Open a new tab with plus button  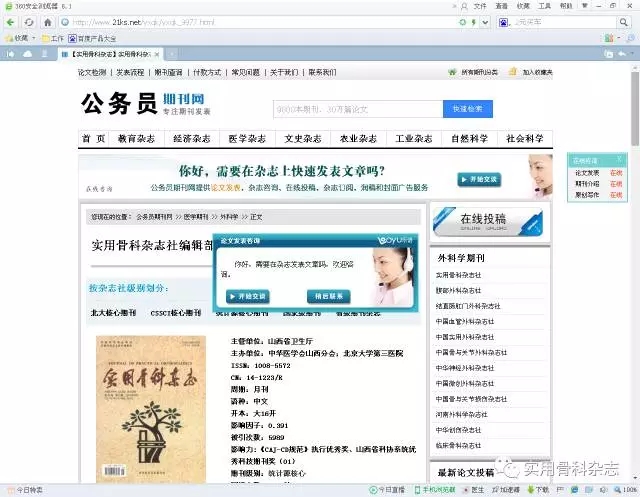click(172, 54)
